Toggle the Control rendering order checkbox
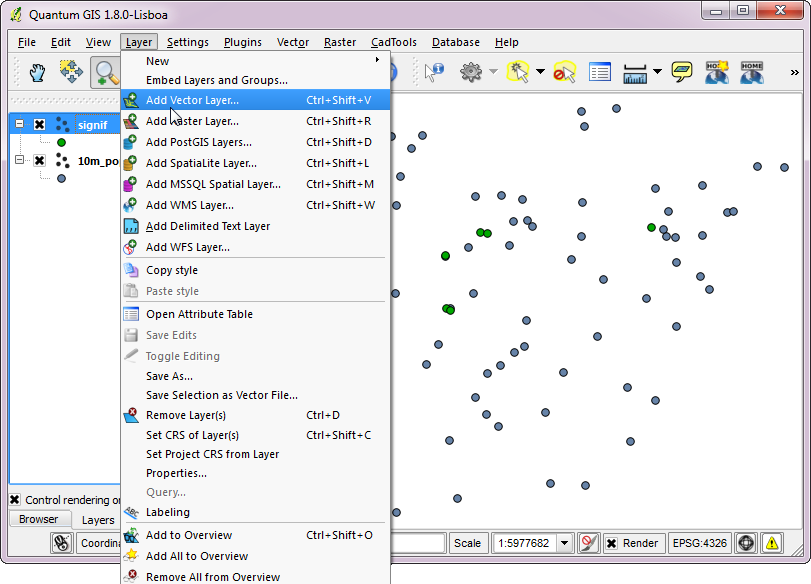 tap(14, 500)
